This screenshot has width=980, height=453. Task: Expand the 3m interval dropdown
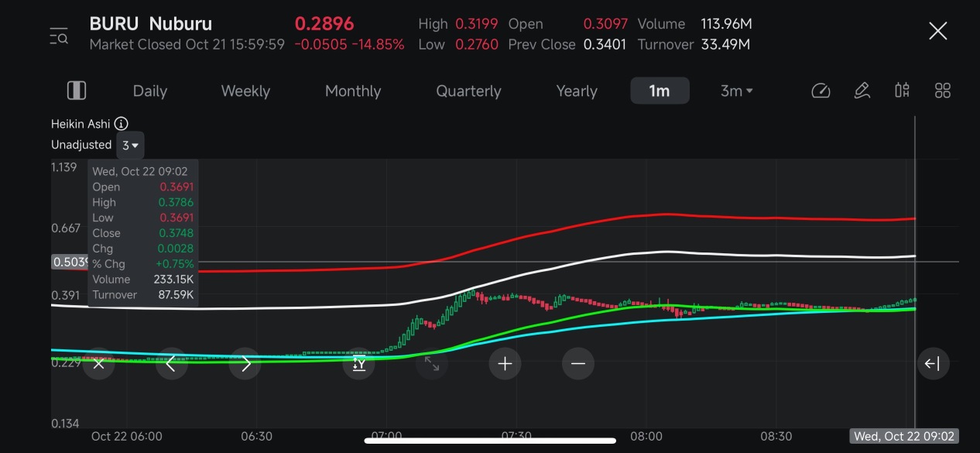(736, 91)
